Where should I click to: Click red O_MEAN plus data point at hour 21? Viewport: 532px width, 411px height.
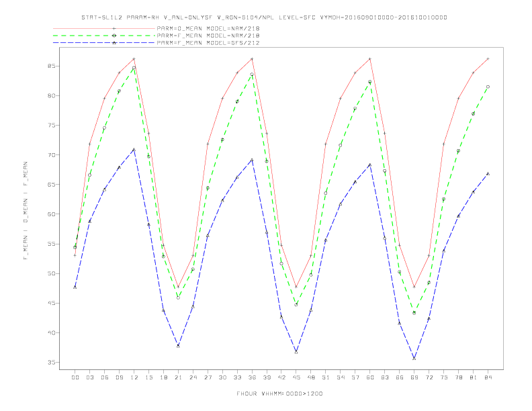tap(178, 287)
